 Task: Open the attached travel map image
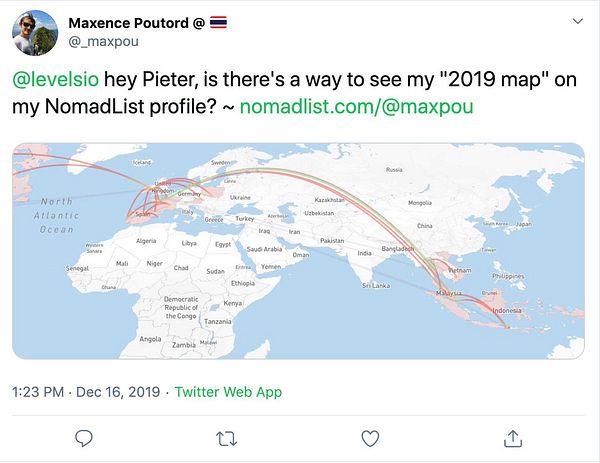tap(298, 251)
